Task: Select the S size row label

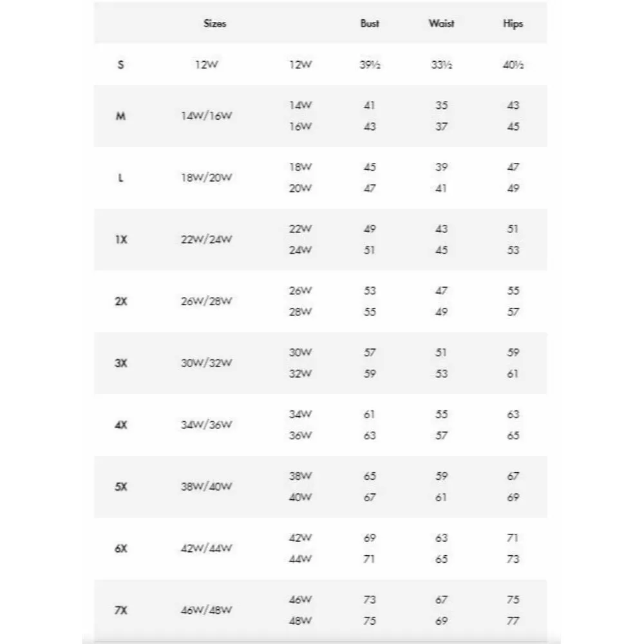Action: pos(120,64)
